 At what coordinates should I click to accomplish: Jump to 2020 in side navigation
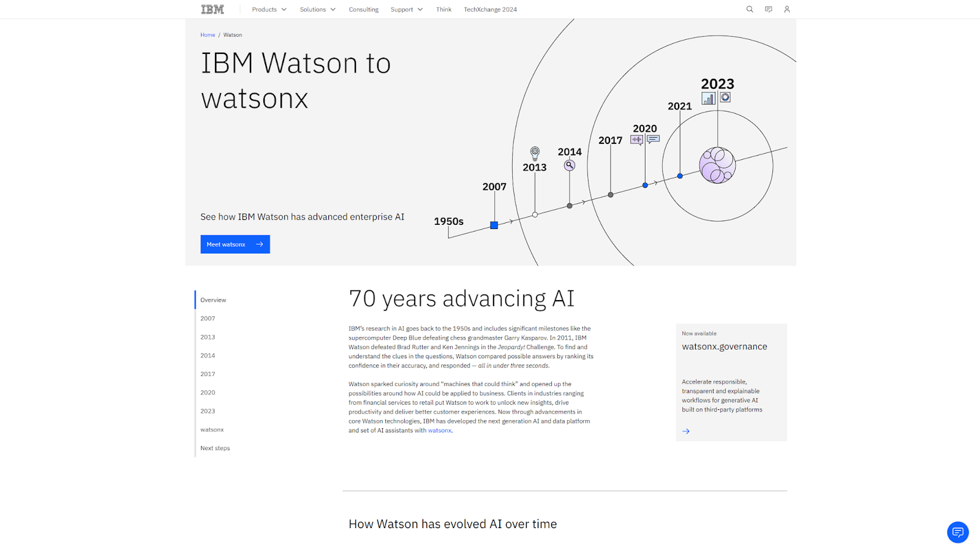click(x=208, y=393)
